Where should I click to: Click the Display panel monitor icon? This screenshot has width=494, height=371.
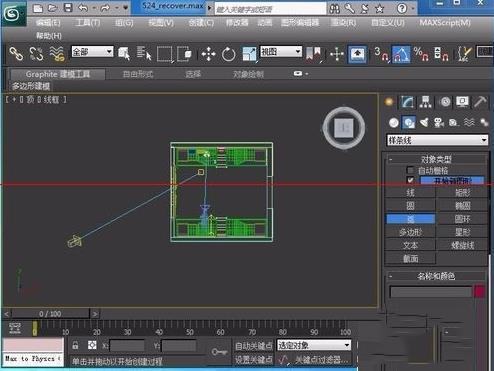(462, 102)
